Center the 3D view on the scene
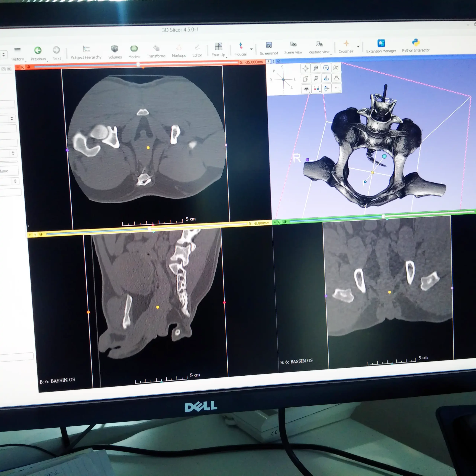This screenshot has height=476, width=476. tap(305, 68)
